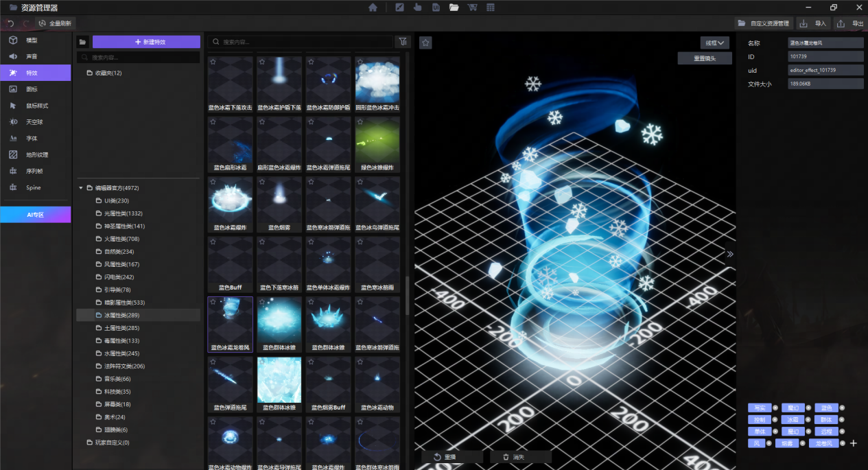Select the 蓝色下落寒冰箭 effect thumbnail
868x470 pixels.
[x=279, y=264]
